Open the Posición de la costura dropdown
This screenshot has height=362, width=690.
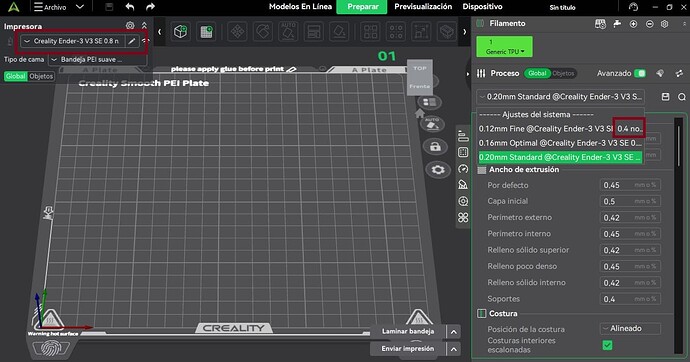point(630,329)
